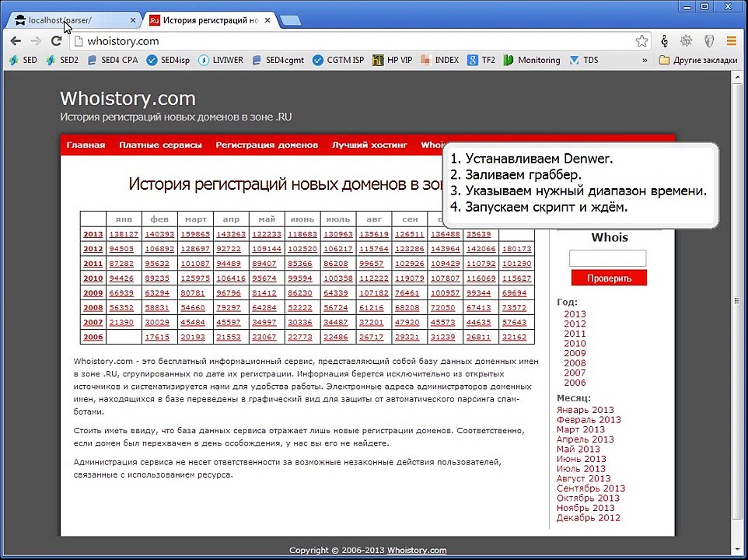748x560 pixels.
Task: Open the SED4 CPA bookmark
Action: coord(113,60)
